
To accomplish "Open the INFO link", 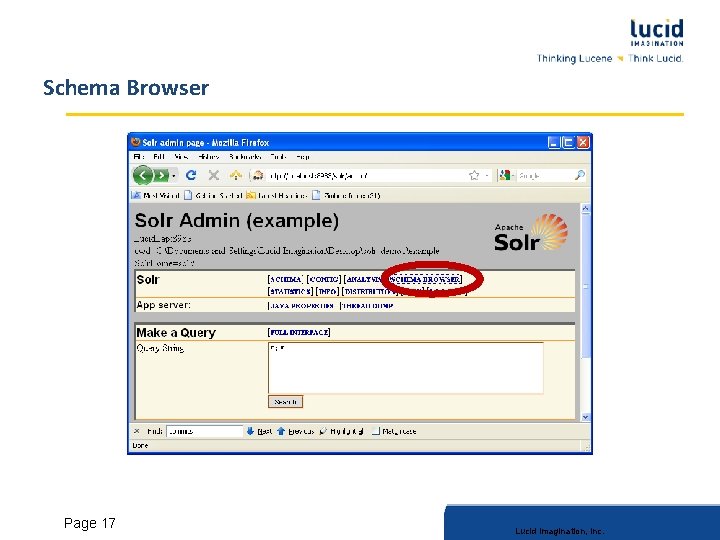I will pos(327,292).
